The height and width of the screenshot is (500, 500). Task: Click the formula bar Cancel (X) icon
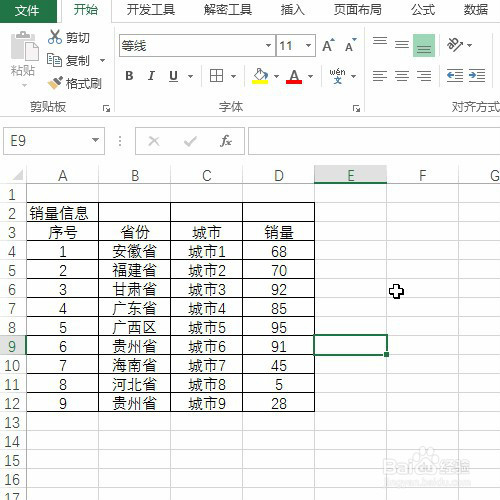154,141
